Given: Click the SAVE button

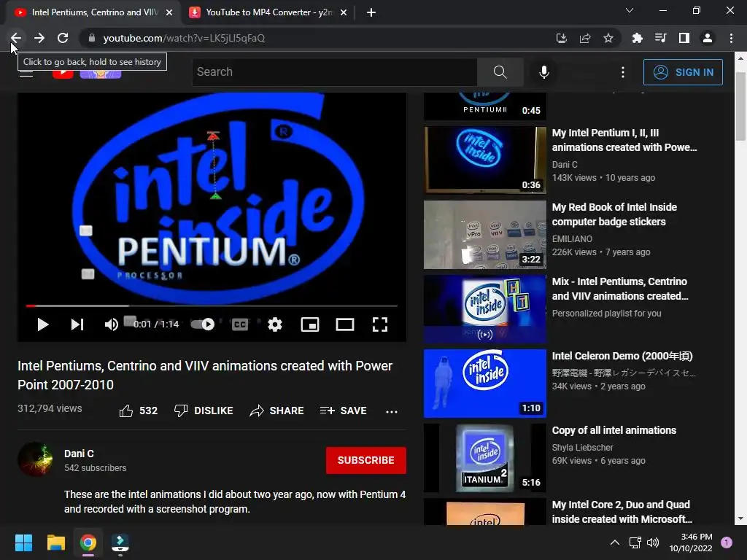Looking at the screenshot, I should (x=344, y=411).
